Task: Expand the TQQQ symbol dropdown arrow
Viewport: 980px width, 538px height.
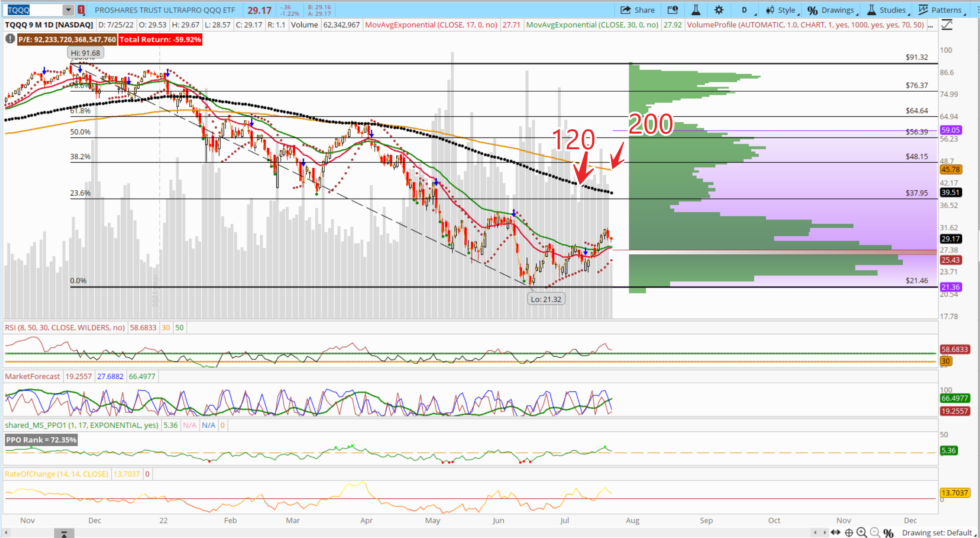Action: coord(68,10)
